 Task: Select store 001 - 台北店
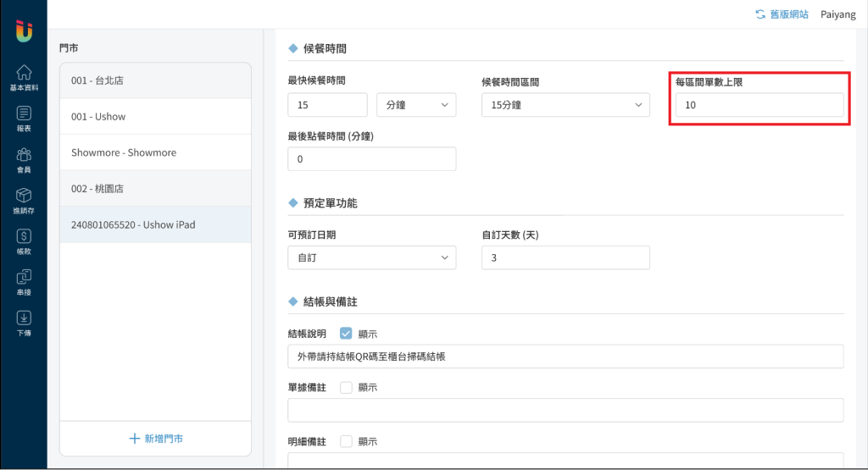[x=155, y=80]
